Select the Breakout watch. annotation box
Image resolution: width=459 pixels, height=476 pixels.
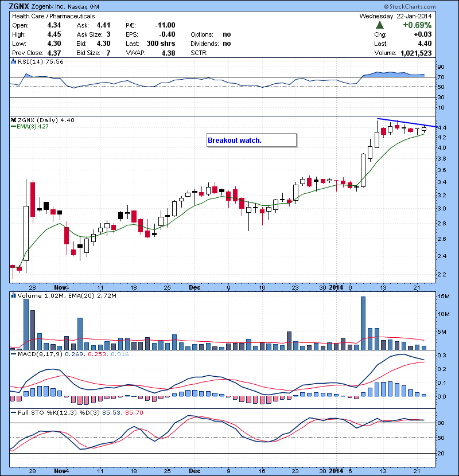[251, 141]
